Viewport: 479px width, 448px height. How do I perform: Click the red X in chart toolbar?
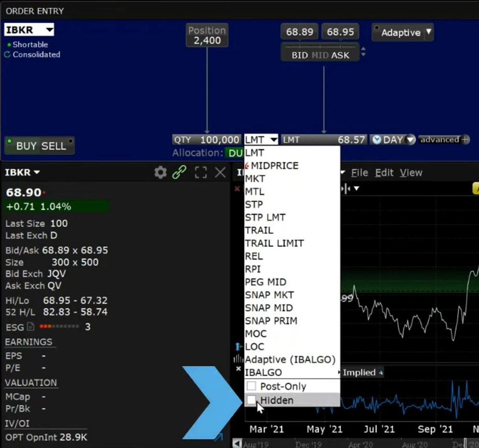237,189
